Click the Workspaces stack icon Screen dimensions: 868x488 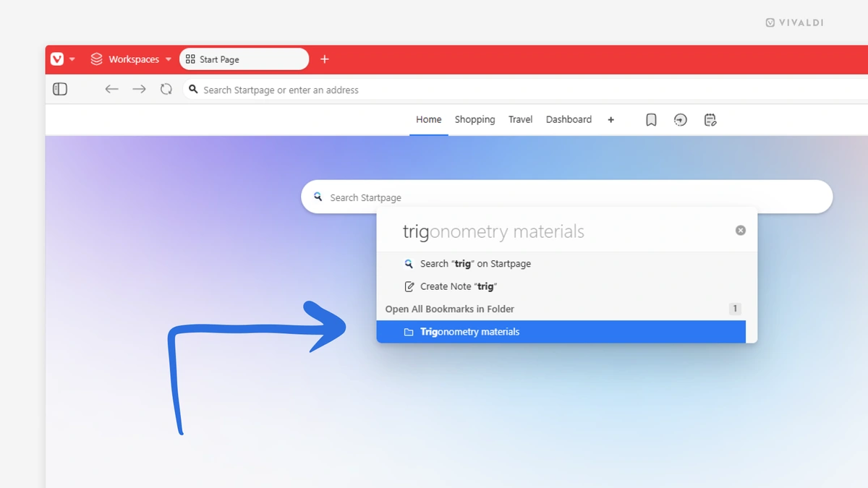[x=96, y=59]
